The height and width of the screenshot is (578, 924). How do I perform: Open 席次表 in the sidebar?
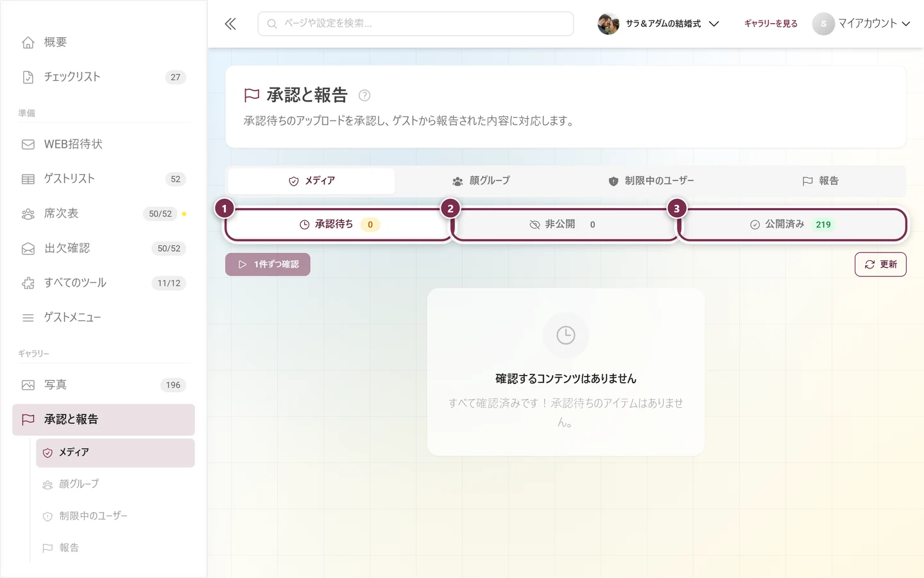[103, 214]
